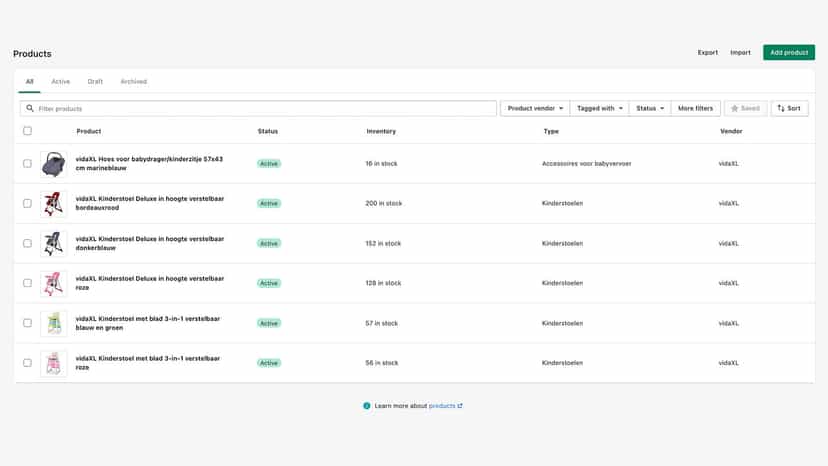The image size is (828, 466).
Task: Open the roze 3-in-1 chair thumbnail
Action: [x=54, y=363]
